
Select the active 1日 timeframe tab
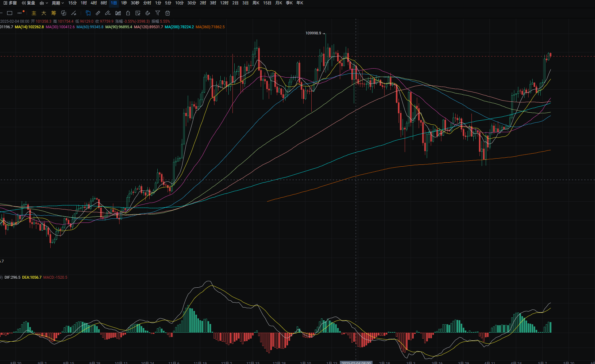(x=114, y=3)
